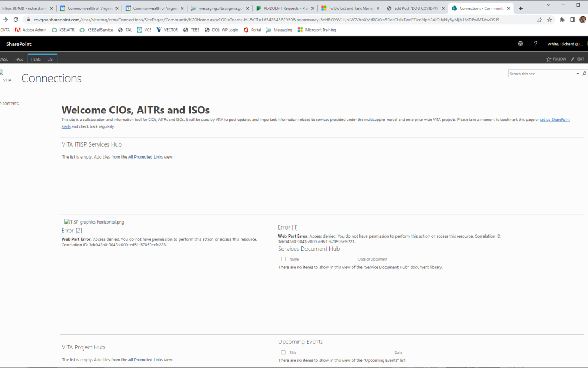Viewport: 588px width, 368px height.
Task: Switch to PL-DOLI-IT Requests browser tab
Action: click(x=285, y=8)
